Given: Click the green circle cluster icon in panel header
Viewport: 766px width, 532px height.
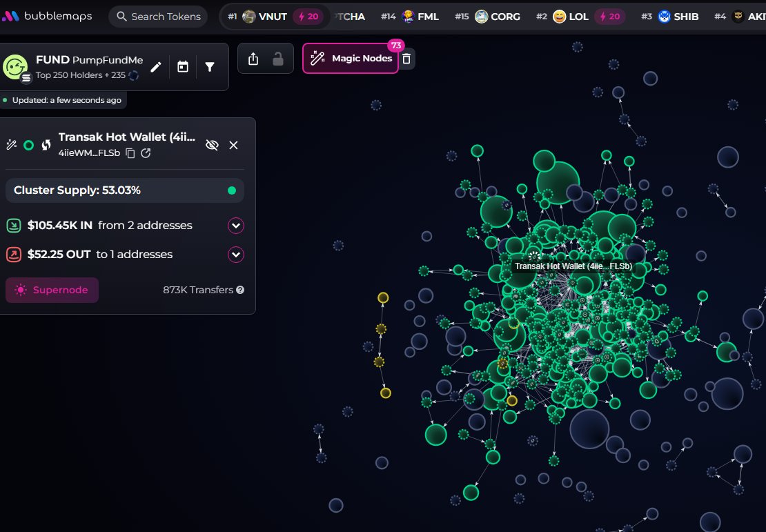Looking at the screenshot, I should 29,145.
